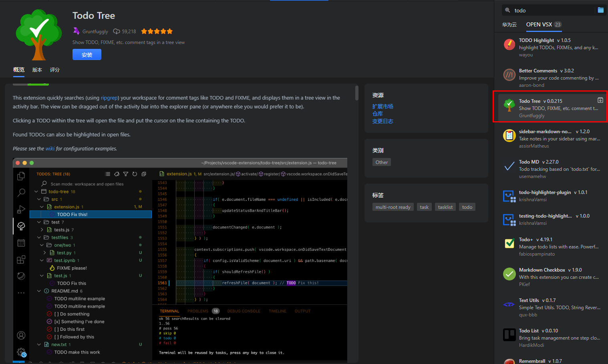The image size is (608, 364).
Task: Click the README vertical scrollbar
Action: pos(356,93)
